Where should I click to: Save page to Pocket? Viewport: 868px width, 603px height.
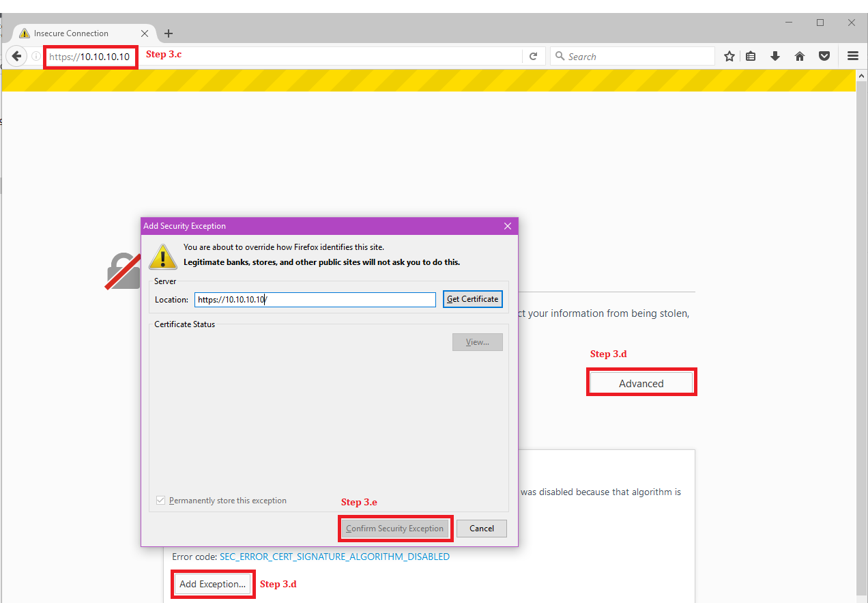click(824, 56)
